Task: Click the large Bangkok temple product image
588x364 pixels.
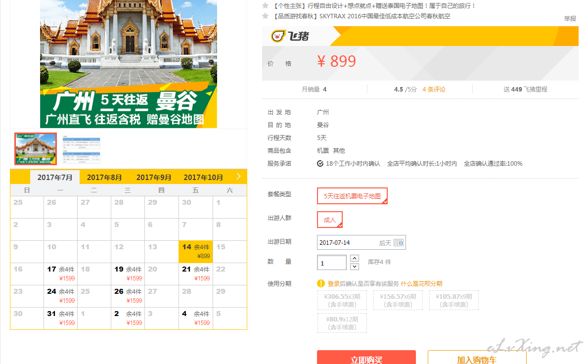Action: tap(129, 64)
